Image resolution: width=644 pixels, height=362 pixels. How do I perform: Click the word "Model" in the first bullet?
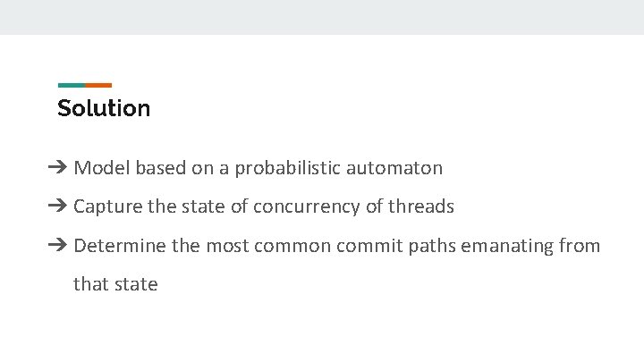[x=102, y=168]
